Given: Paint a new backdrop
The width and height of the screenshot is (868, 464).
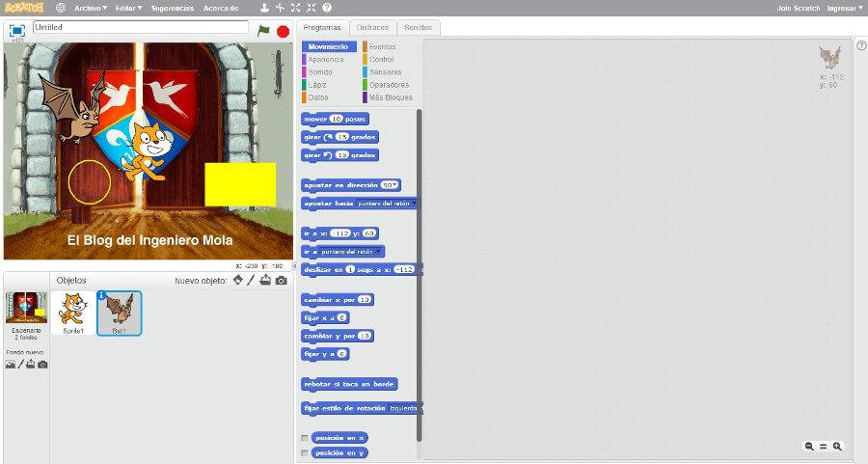Looking at the screenshot, I should 21,365.
